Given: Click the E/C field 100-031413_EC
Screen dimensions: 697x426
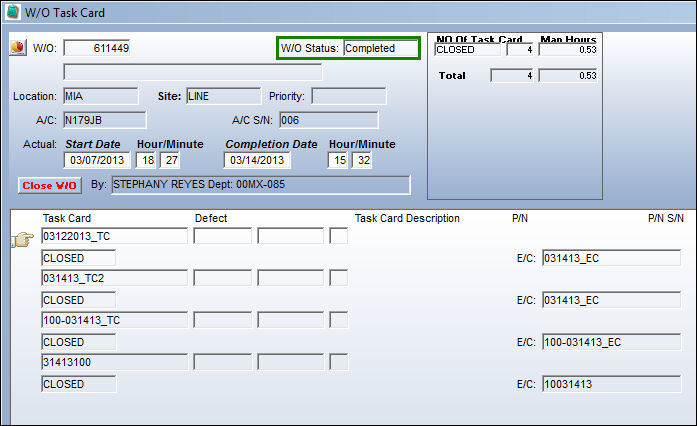Looking at the screenshot, I should tap(612, 342).
